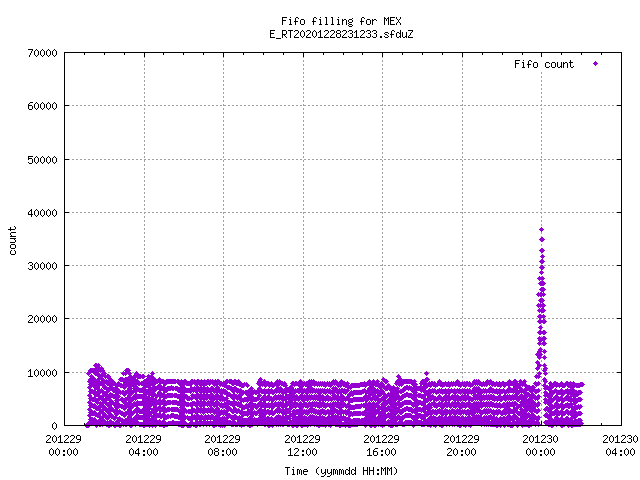Image resolution: width=640 pixels, height=480 pixels.
Task: Click the x-axis label 'Time (yymmdd HH:MM)'
Action: [341, 471]
